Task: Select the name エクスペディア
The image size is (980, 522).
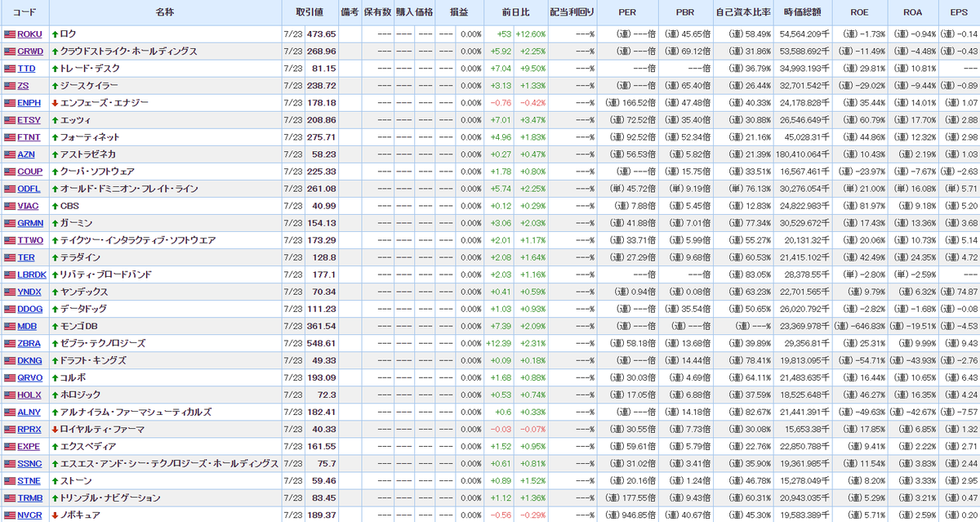Action: 88,446
